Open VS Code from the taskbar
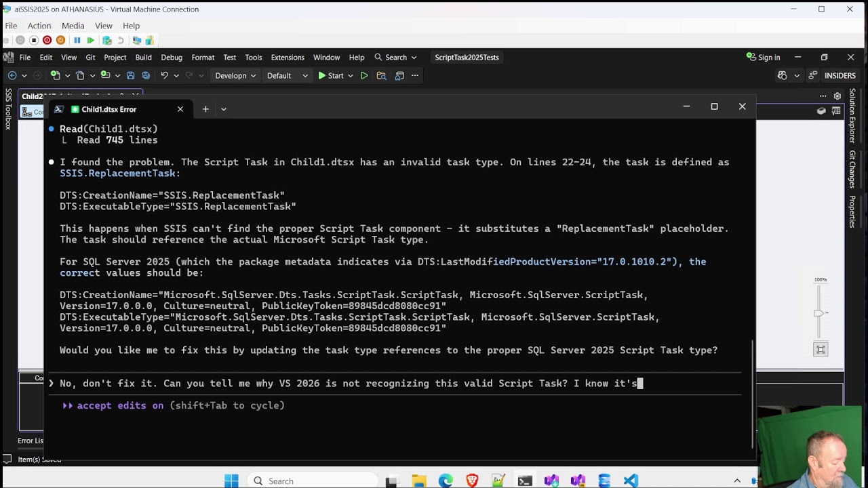This screenshot has width=868, height=488. tap(631, 481)
